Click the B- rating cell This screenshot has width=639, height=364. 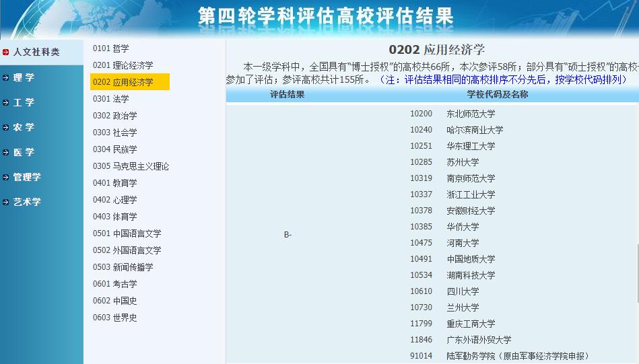point(288,235)
